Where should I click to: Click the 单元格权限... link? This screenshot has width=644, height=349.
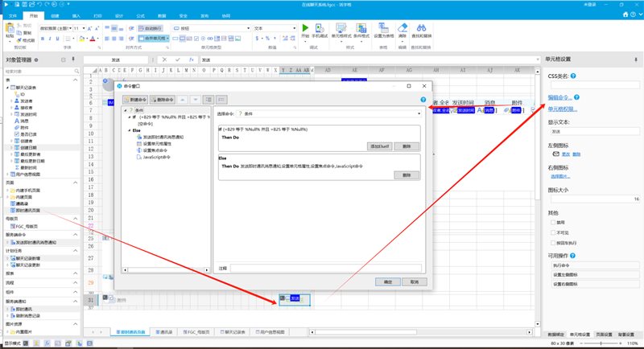coord(562,109)
